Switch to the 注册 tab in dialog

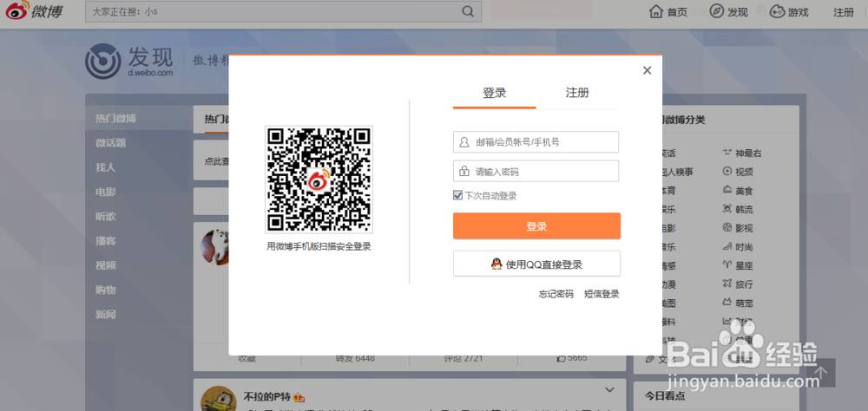point(577,93)
